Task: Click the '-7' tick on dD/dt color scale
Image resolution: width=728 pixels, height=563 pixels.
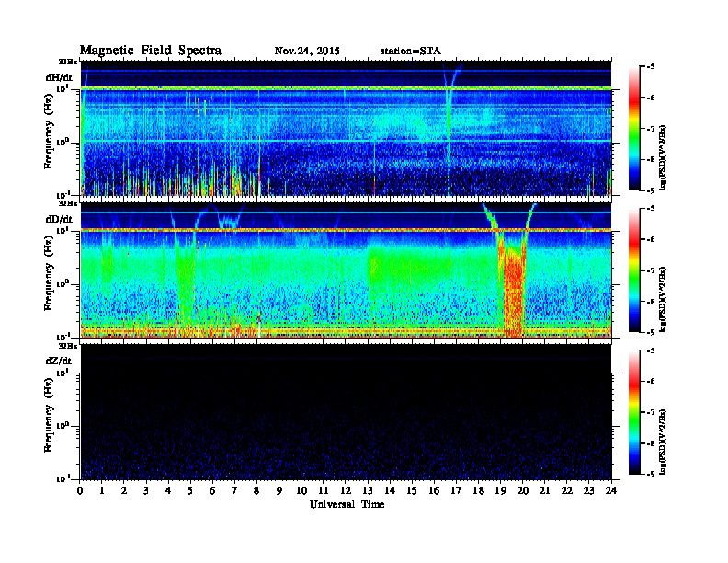Action: coord(651,270)
